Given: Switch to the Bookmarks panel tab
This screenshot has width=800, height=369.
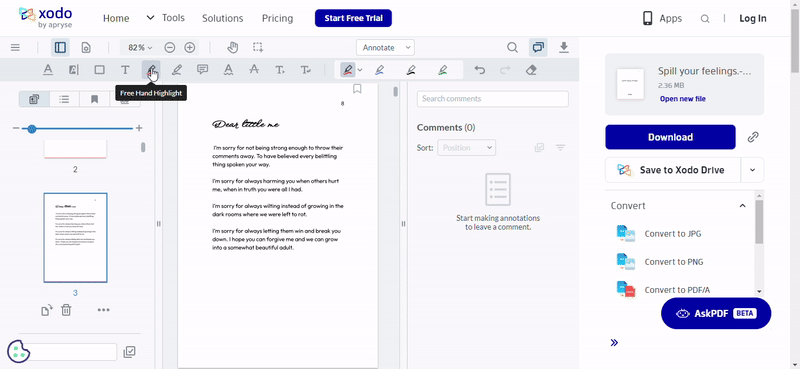Looking at the screenshot, I should click(94, 99).
